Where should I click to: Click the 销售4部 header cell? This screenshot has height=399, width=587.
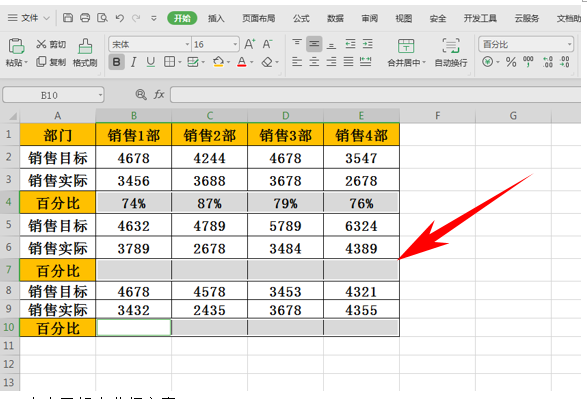click(x=361, y=135)
